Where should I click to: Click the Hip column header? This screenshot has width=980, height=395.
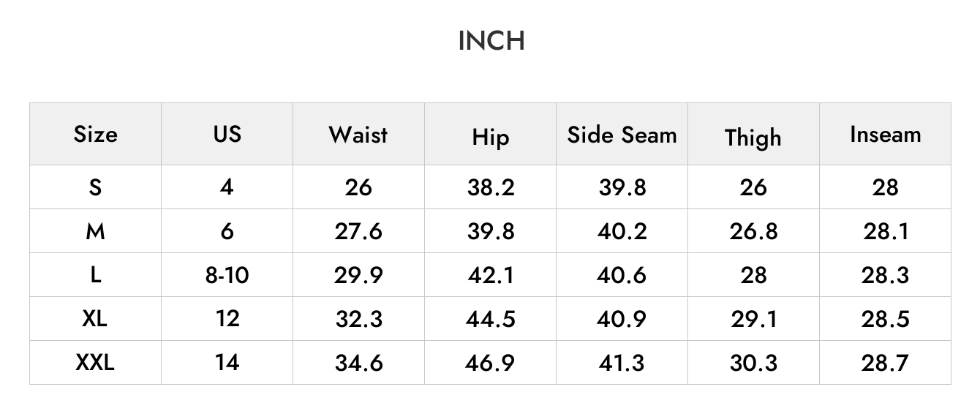tap(490, 137)
